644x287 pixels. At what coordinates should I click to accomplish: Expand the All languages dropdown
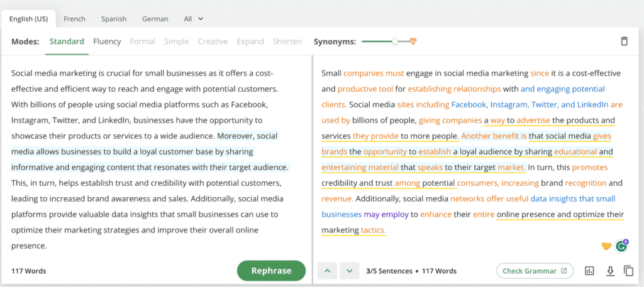coord(194,19)
